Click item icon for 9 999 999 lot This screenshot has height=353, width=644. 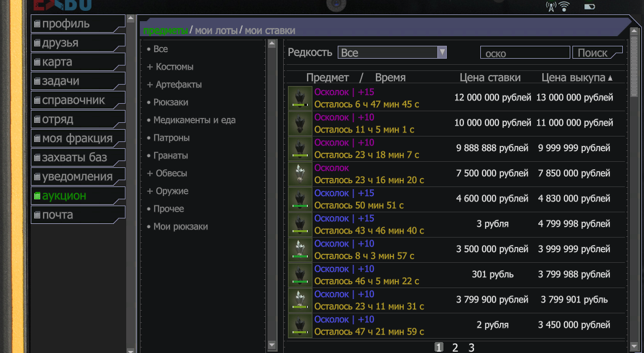tap(300, 149)
